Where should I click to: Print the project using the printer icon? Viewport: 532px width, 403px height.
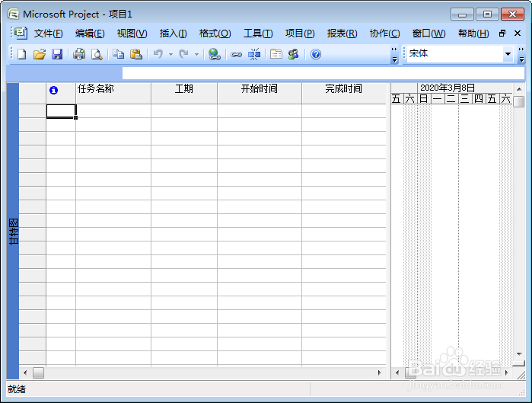point(79,54)
